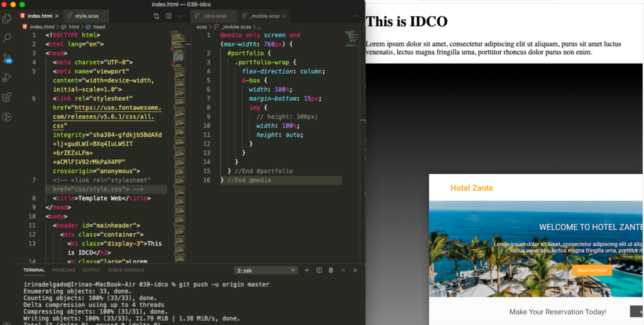Add a new terminal with the plus icon
The width and height of the screenshot is (644, 325).
(306, 270)
